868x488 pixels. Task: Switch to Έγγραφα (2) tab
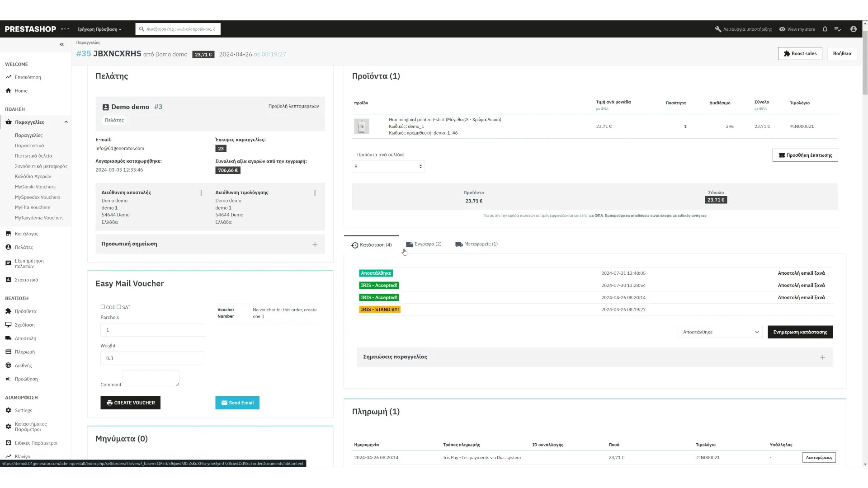point(424,244)
